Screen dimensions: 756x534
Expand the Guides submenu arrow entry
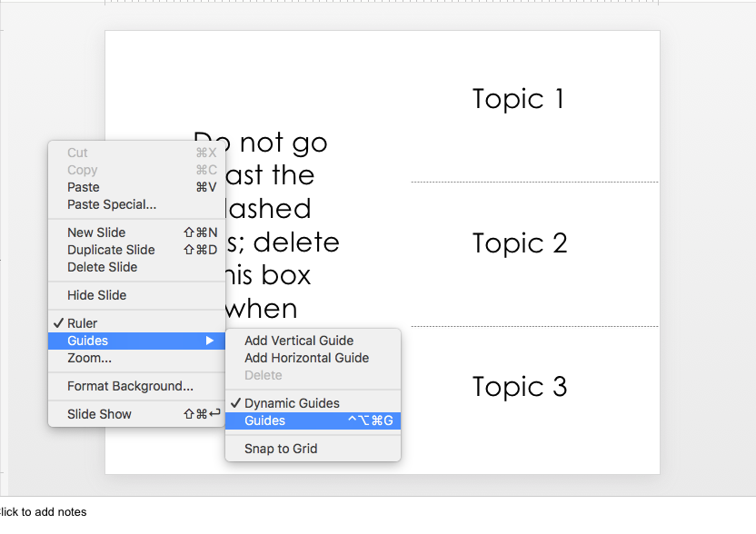coord(136,341)
